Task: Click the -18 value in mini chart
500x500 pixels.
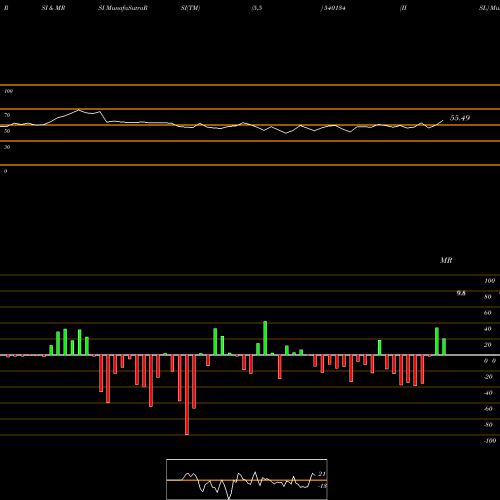Action: 322,486
